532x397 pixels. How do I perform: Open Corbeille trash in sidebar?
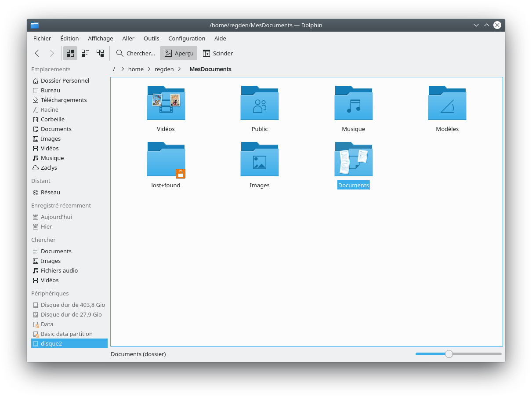(x=52, y=119)
